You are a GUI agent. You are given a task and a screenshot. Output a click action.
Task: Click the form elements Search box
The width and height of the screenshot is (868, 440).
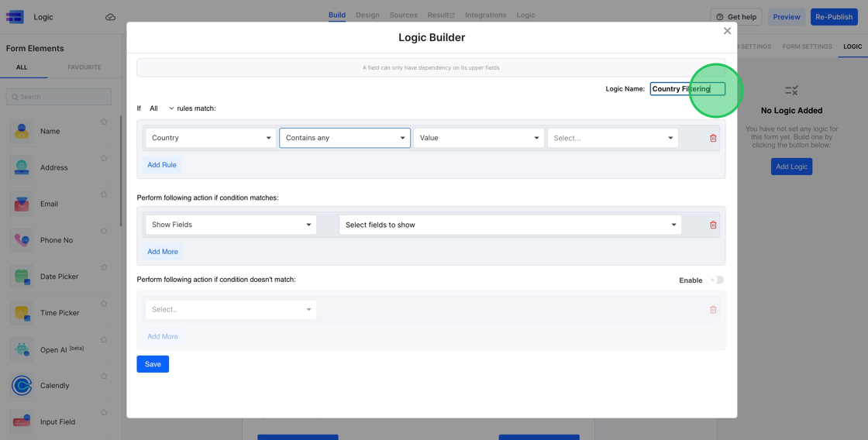[59, 97]
